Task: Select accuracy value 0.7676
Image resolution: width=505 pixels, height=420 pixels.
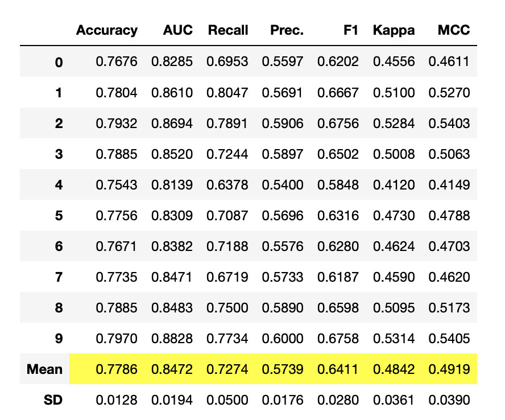Action: [117, 61]
